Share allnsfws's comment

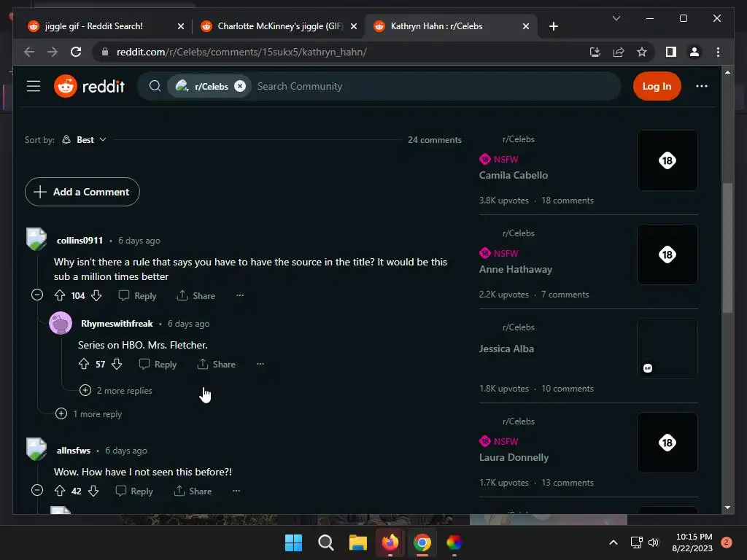pyautogui.click(x=193, y=491)
